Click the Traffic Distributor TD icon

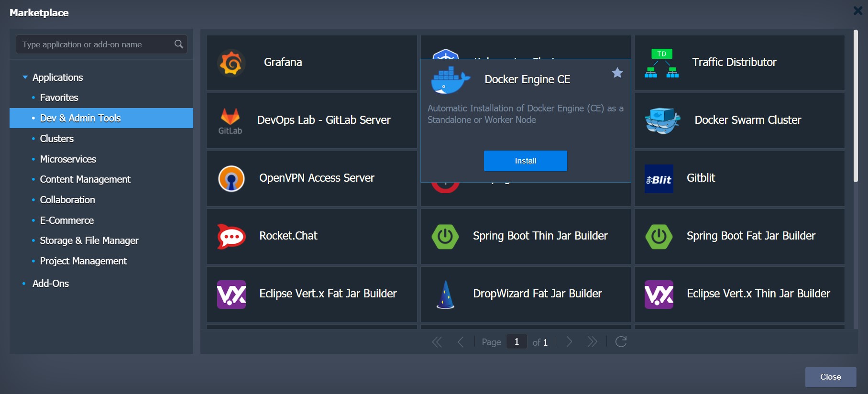click(661, 63)
